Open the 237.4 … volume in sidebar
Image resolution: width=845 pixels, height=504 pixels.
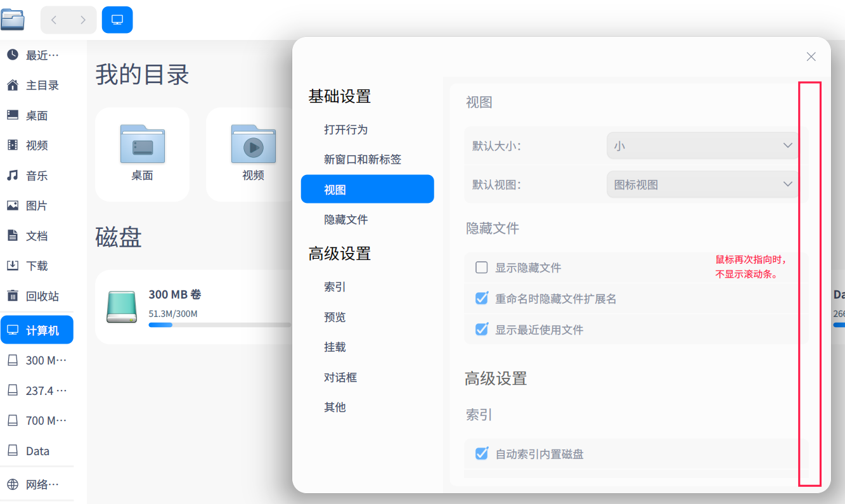37,391
